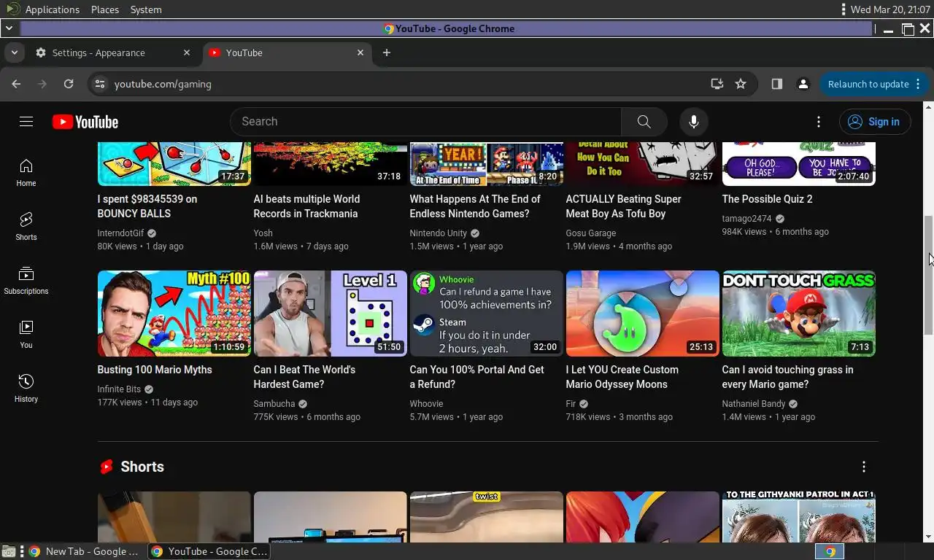Open a new tab with plus button
Image resolution: width=934 pixels, height=560 pixels.
pos(387,52)
